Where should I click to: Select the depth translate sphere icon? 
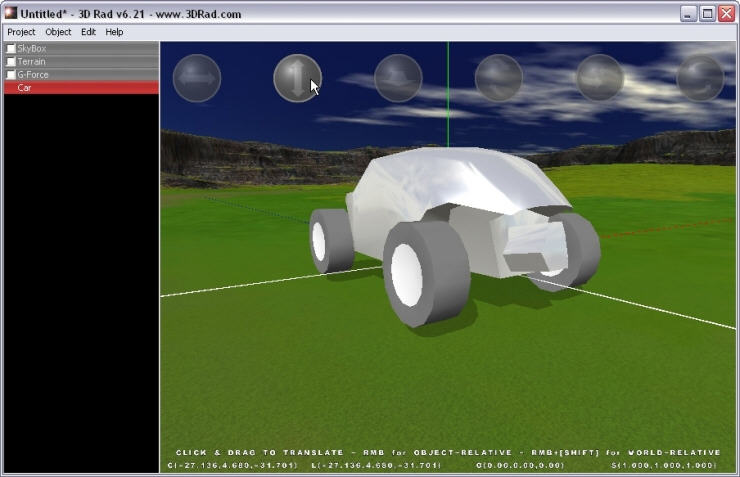pyautogui.click(x=398, y=78)
